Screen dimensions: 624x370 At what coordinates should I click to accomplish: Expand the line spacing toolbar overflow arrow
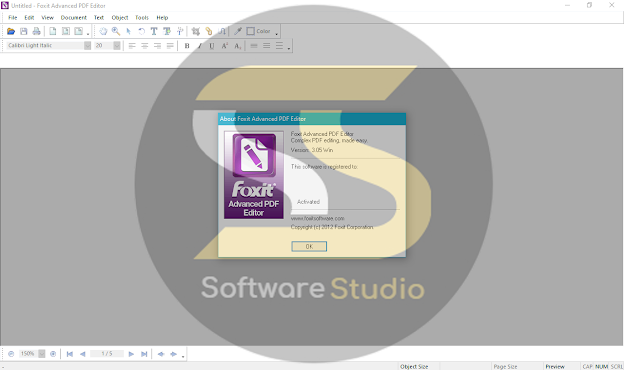pos(289,48)
